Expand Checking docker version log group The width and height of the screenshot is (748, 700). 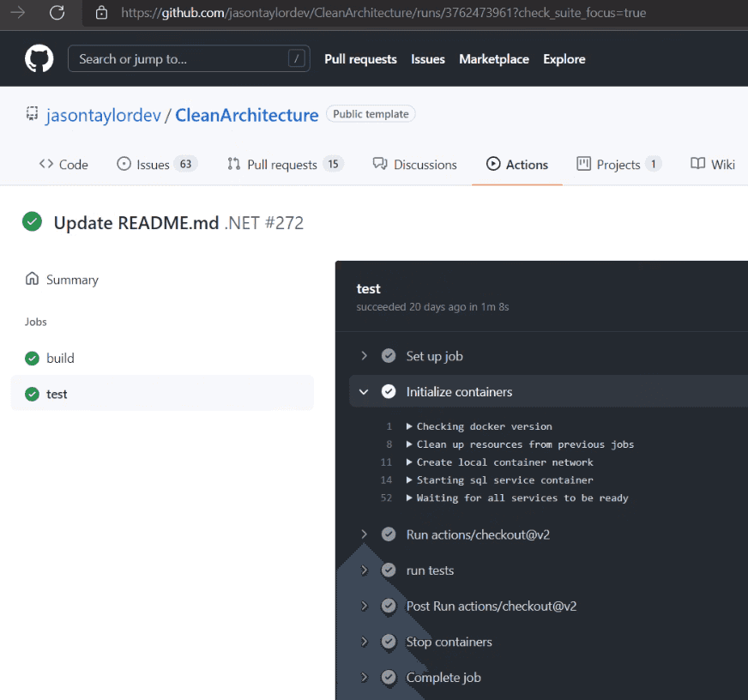(x=410, y=426)
